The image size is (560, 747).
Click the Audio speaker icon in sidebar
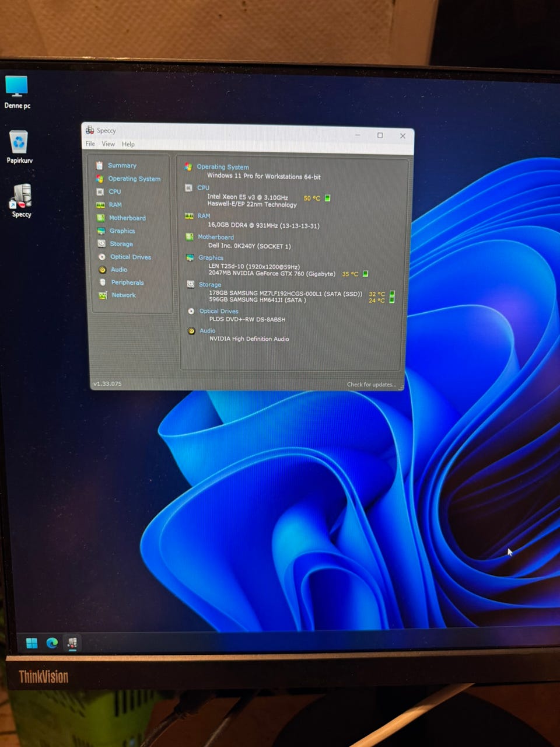[102, 270]
